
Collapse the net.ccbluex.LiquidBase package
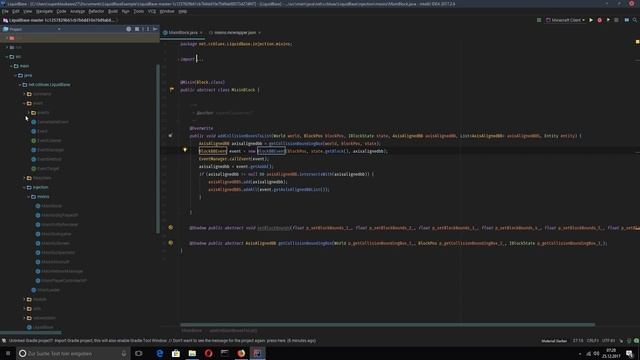tap(20, 84)
